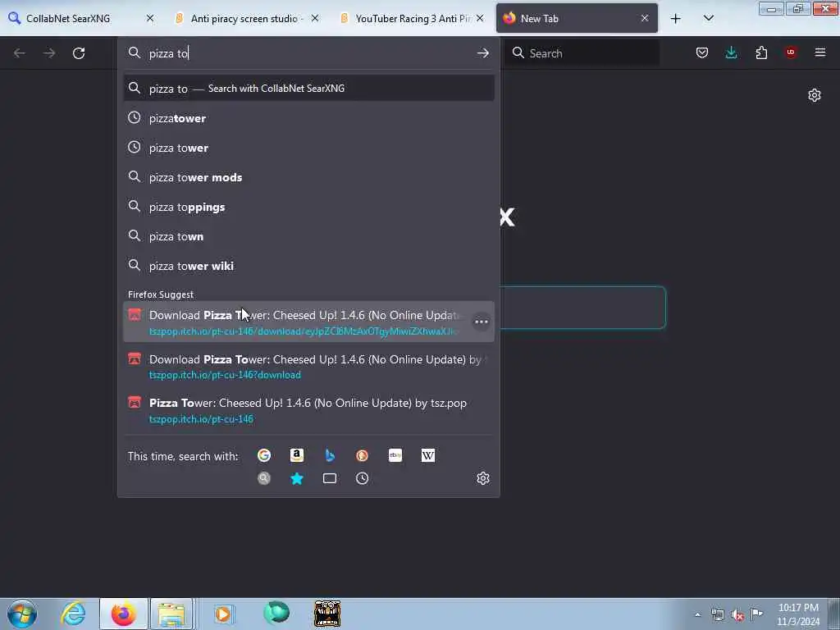Search this time with Amazon

(297, 455)
